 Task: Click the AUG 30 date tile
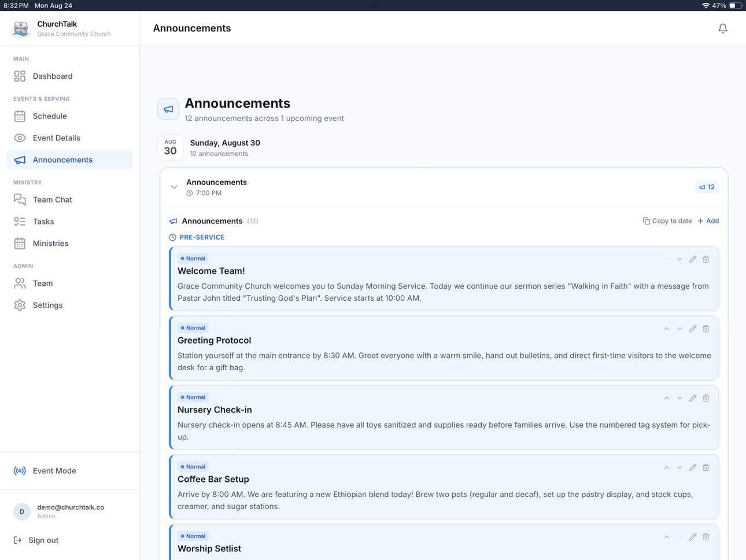pyautogui.click(x=170, y=148)
